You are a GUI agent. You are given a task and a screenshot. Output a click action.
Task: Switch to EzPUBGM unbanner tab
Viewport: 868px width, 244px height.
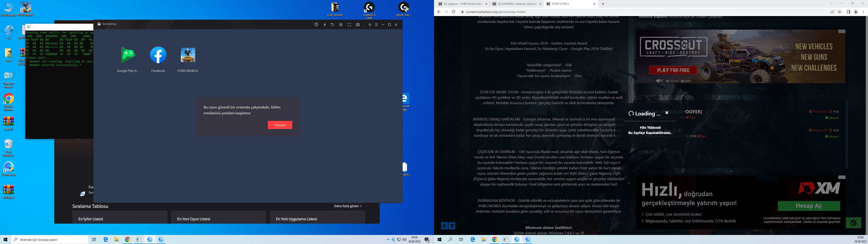coord(517,4)
